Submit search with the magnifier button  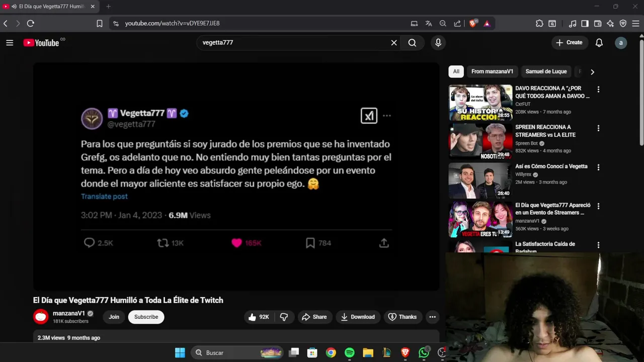412,43
